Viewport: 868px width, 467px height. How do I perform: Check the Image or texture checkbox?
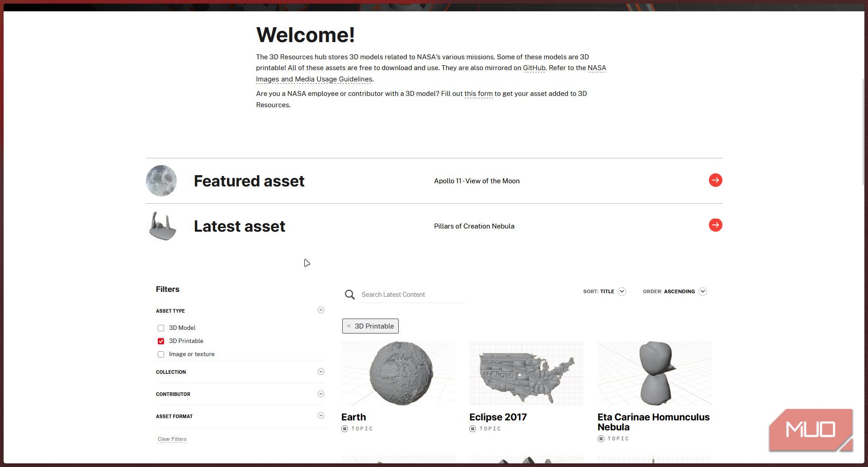[x=161, y=354]
